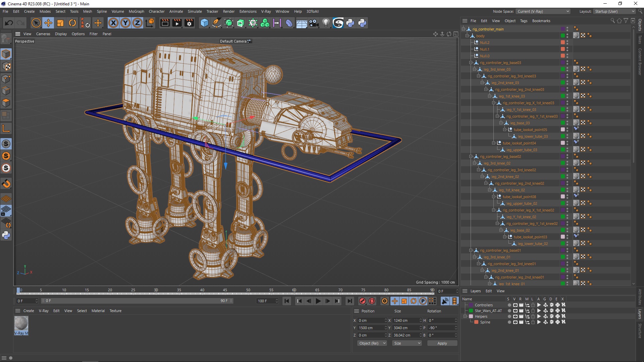Play the animation forward
Image resolution: width=644 pixels, height=362 pixels.
[x=318, y=301]
